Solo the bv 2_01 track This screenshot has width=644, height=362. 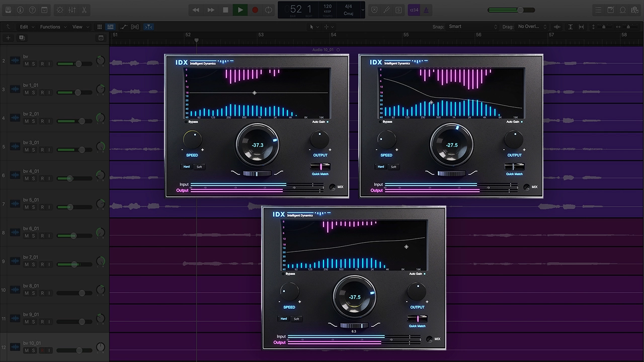tap(34, 121)
